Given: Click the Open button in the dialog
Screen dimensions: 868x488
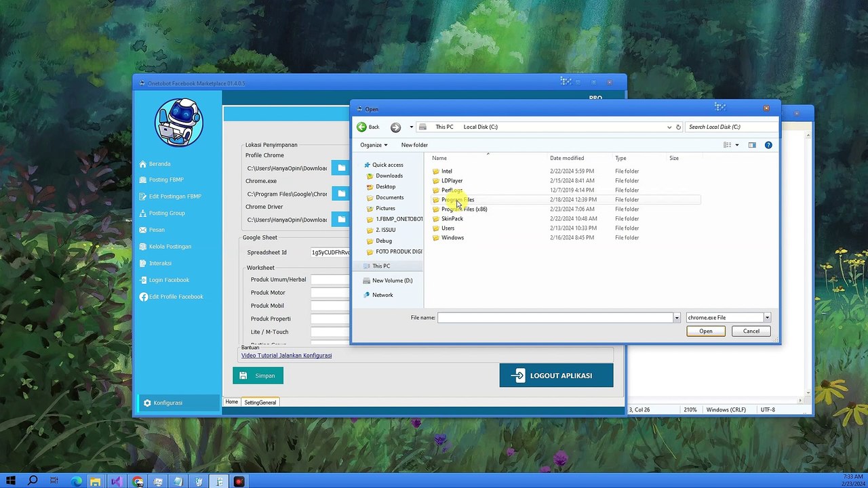Looking at the screenshot, I should coord(706,331).
